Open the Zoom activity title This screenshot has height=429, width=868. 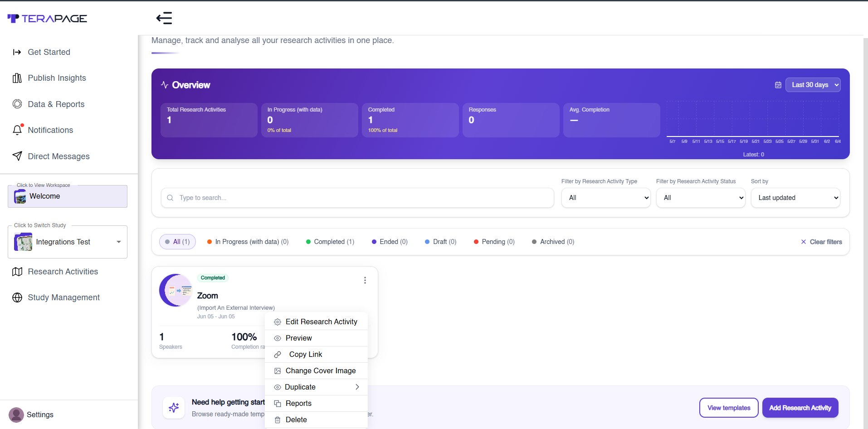point(208,296)
